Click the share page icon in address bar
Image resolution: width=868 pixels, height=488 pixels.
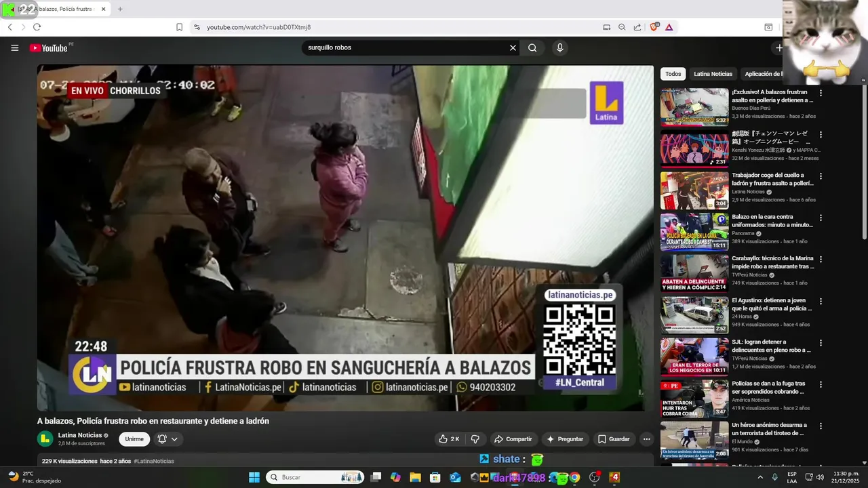[x=637, y=27]
